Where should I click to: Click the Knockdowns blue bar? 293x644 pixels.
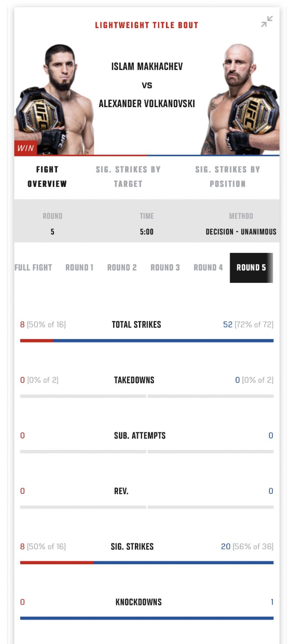(x=147, y=618)
